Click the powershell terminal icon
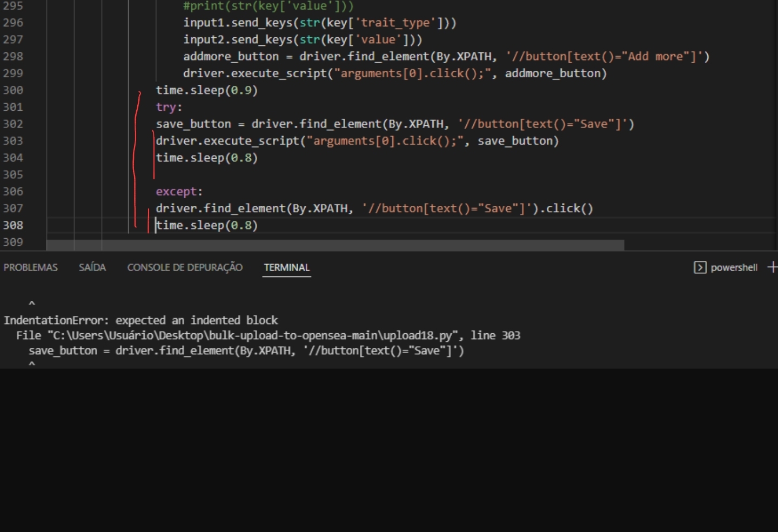The height and width of the screenshot is (532, 778). tap(700, 267)
